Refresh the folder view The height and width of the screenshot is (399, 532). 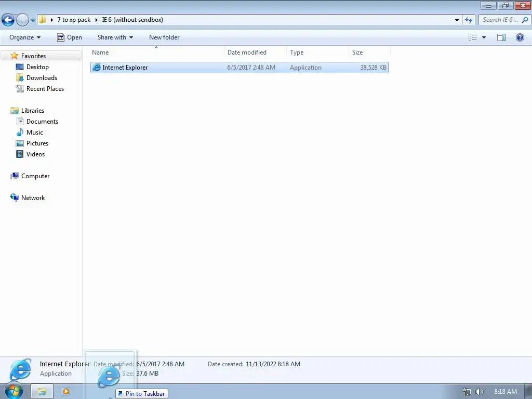click(469, 20)
